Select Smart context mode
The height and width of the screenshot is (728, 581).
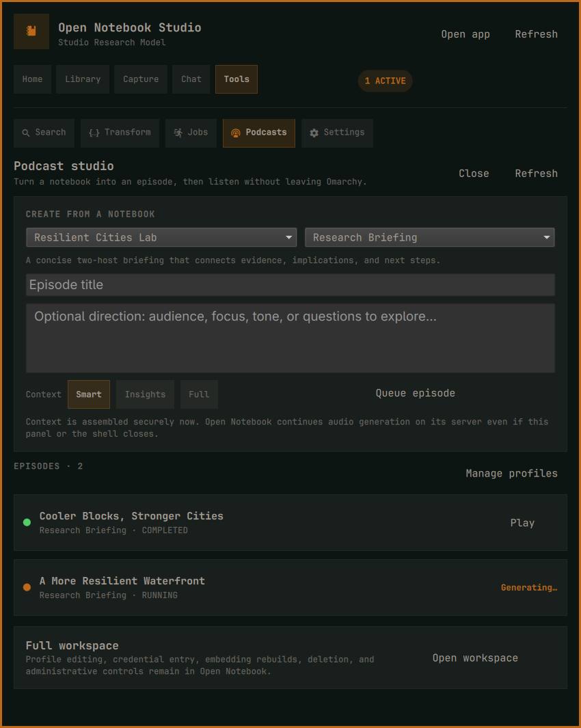89,394
